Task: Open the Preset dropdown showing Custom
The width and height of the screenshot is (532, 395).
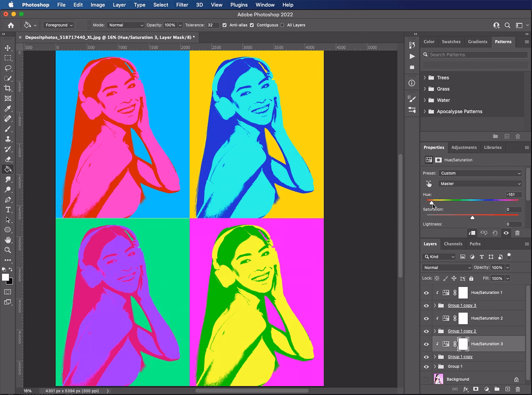Action: coord(480,173)
